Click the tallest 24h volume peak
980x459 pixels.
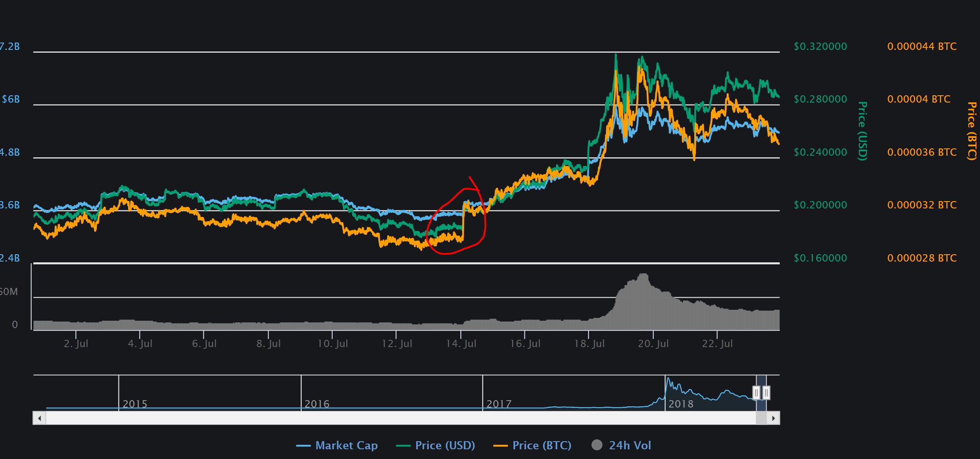coord(644,277)
